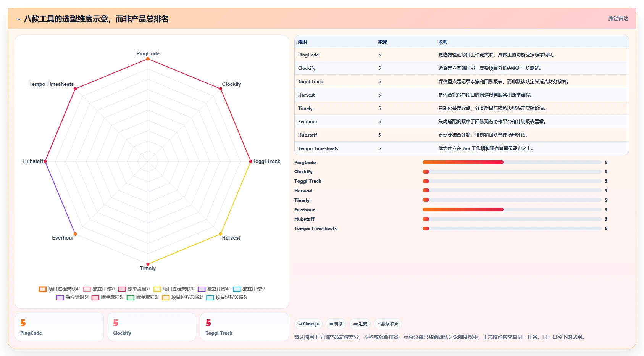Viewport: 644px width, 356px height.
Task: Click the Timely progress bar
Action: [x=512, y=200]
